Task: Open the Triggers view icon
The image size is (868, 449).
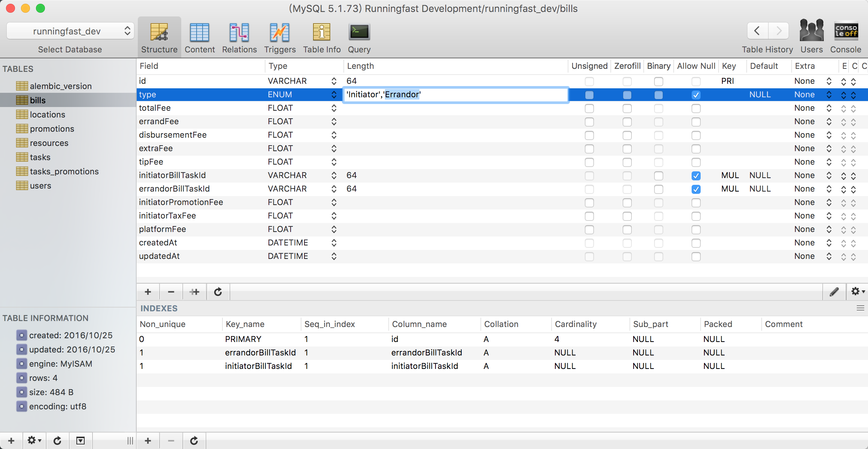Action: pyautogui.click(x=280, y=33)
